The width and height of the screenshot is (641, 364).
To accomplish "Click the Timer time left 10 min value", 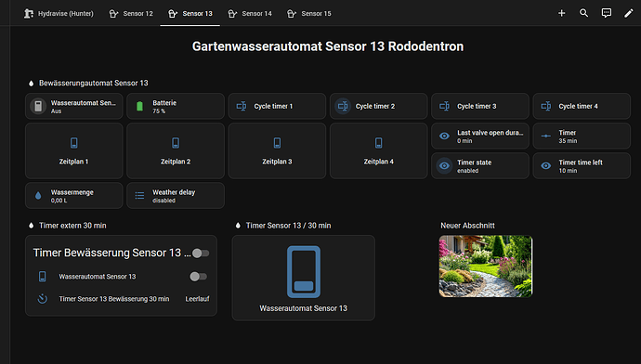I will coord(568,171).
